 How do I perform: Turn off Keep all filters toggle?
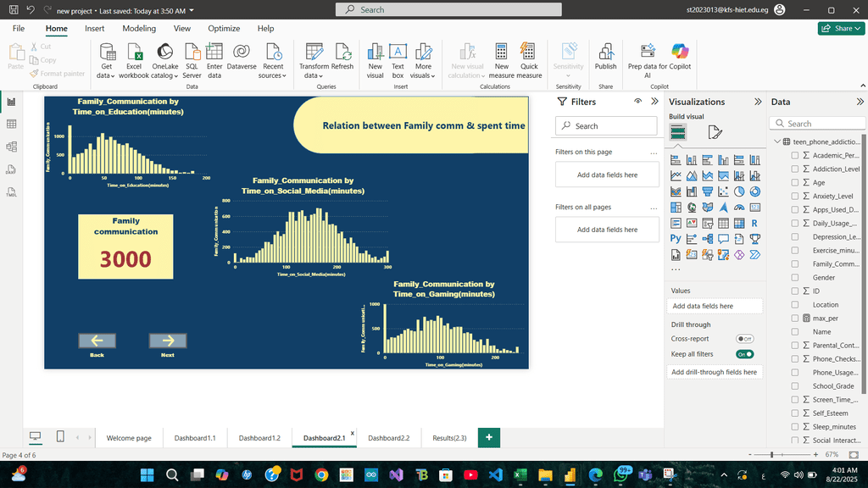point(744,354)
